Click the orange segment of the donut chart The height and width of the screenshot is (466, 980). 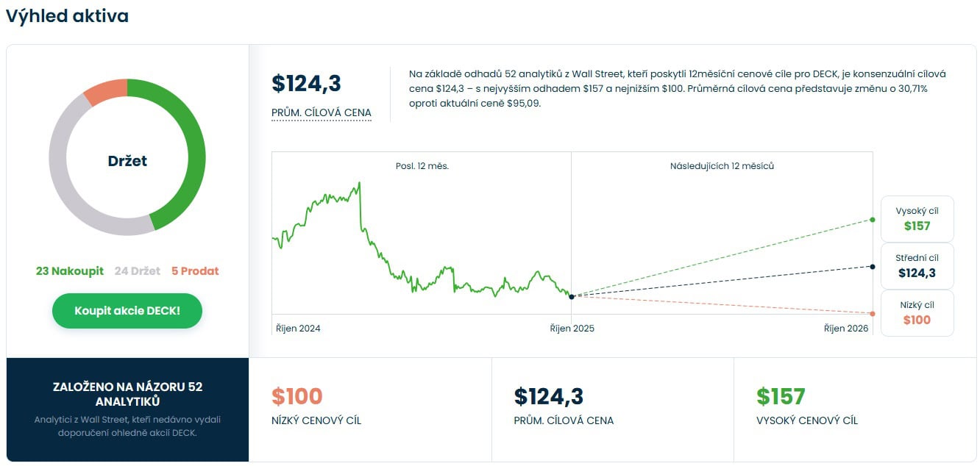coord(105,90)
